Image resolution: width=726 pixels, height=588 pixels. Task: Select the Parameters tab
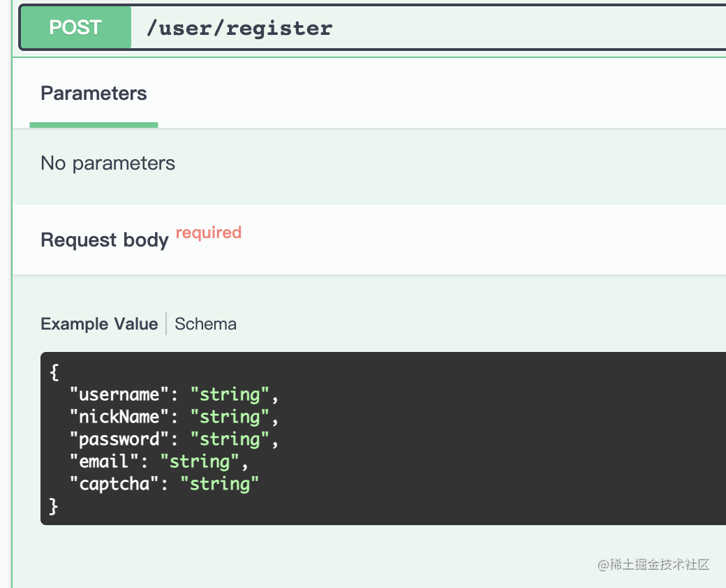(x=94, y=94)
